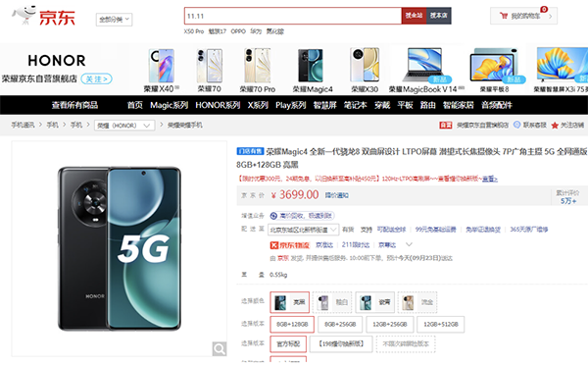Viewport: 588px width, 365px height.
Task: Select the 12GB+512GB version option
Action: point(441,325)
